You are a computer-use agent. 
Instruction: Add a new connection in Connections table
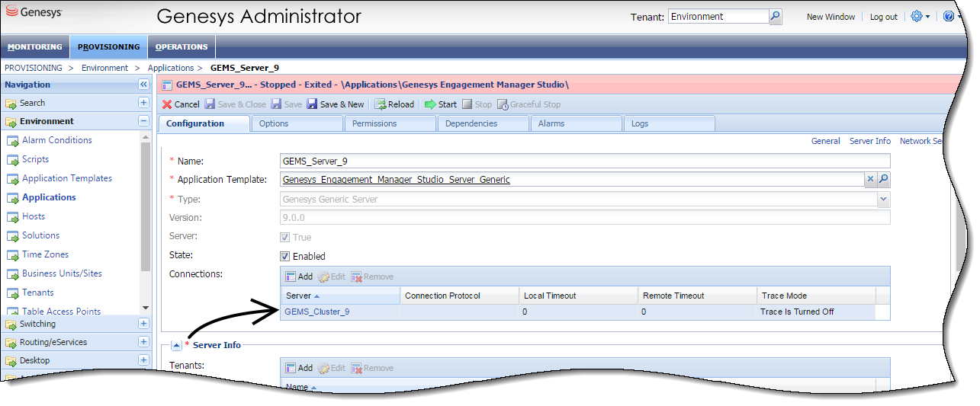(298, 277)
